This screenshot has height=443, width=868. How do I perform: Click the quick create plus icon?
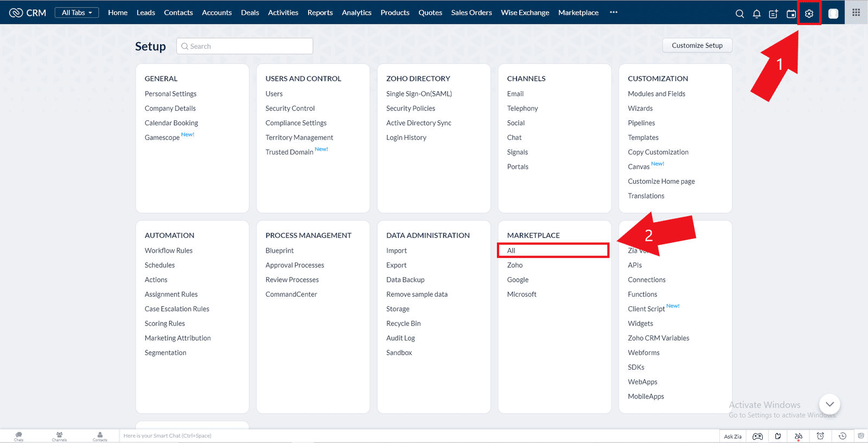[x=774, y=14]
